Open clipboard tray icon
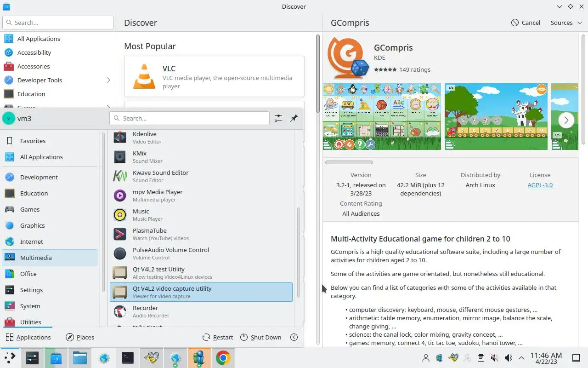The height and width of the screenshot is (368, 588). [481, 358]
